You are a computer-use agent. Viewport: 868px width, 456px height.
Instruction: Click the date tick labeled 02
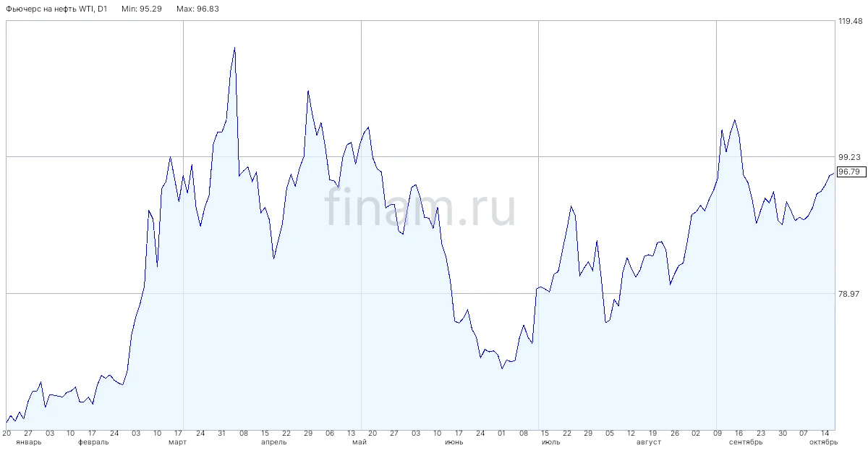click(696, 433)
